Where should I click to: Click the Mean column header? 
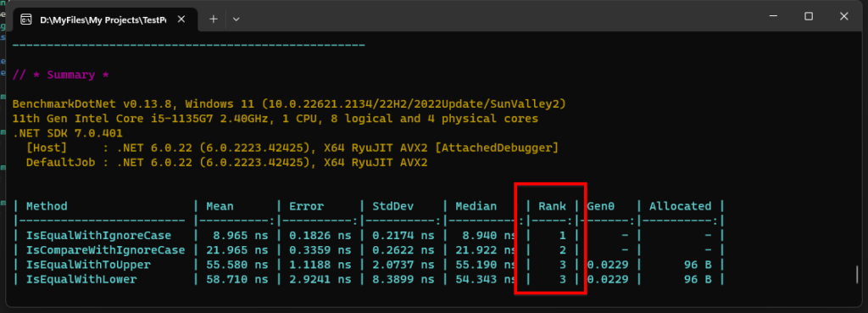click(x=220, y=206)
